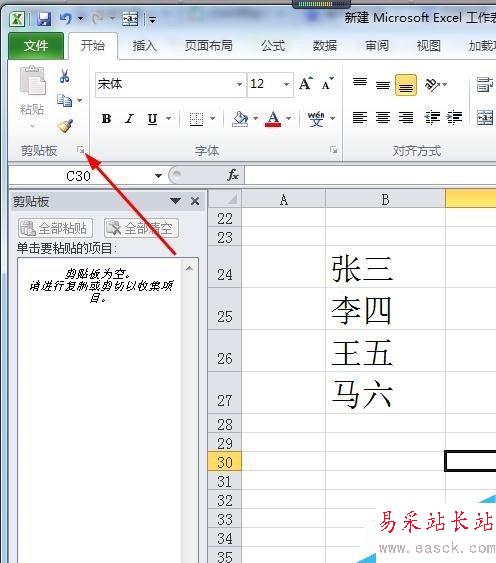The height and width of the screenshot is (563, 496).
Task: Switch to the 视图 View tab
Action: tap(428, 46)
